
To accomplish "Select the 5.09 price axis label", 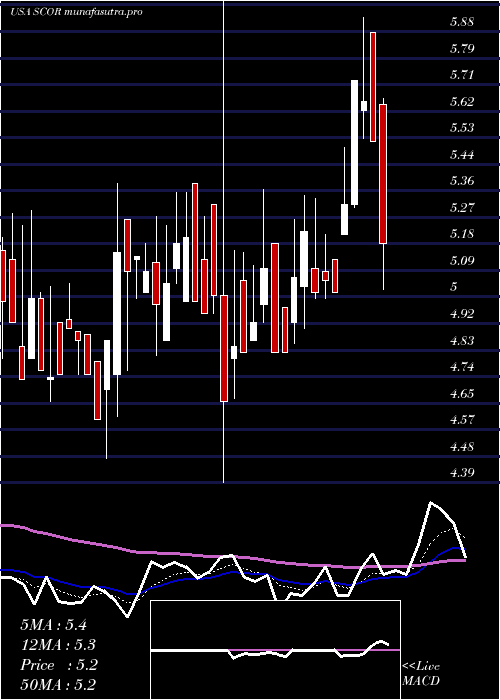I will tap(462, 260).
